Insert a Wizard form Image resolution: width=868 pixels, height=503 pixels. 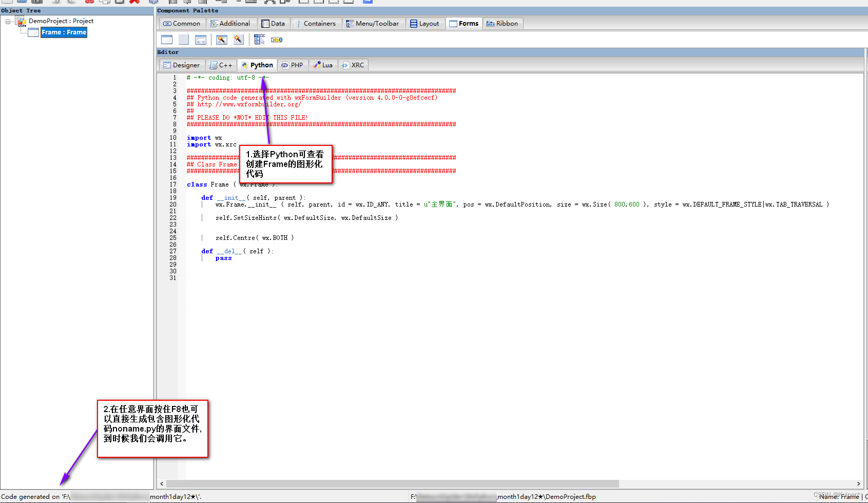(222, 40)
